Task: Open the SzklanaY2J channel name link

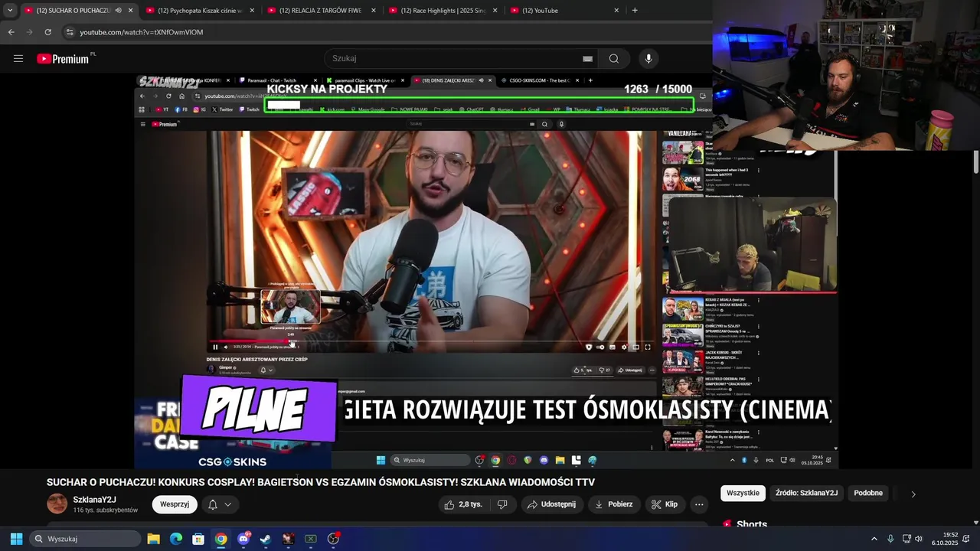Action: [x=95, y=500]
